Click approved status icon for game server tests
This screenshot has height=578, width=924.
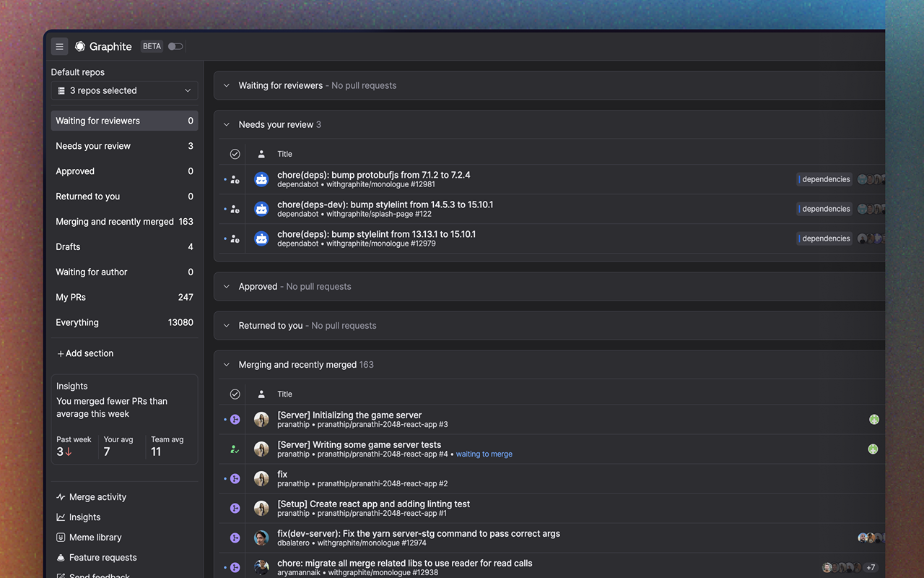[x=235, y=449]
